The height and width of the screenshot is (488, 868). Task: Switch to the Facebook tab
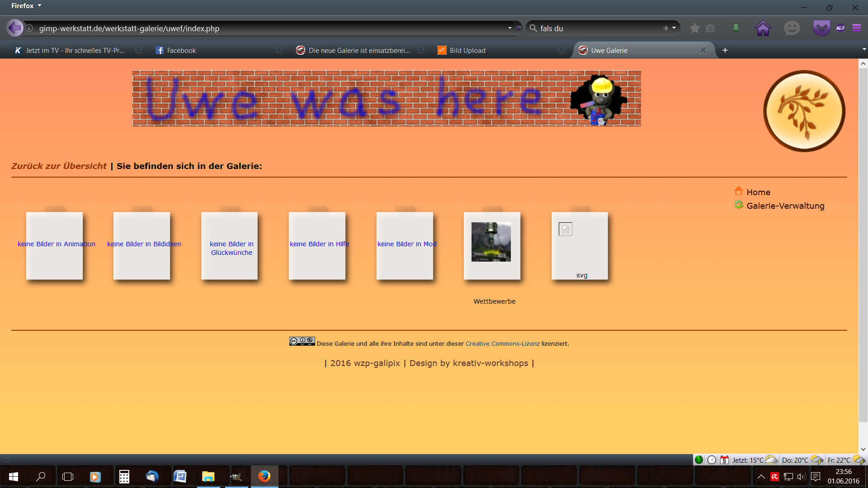tap(181, 51)
